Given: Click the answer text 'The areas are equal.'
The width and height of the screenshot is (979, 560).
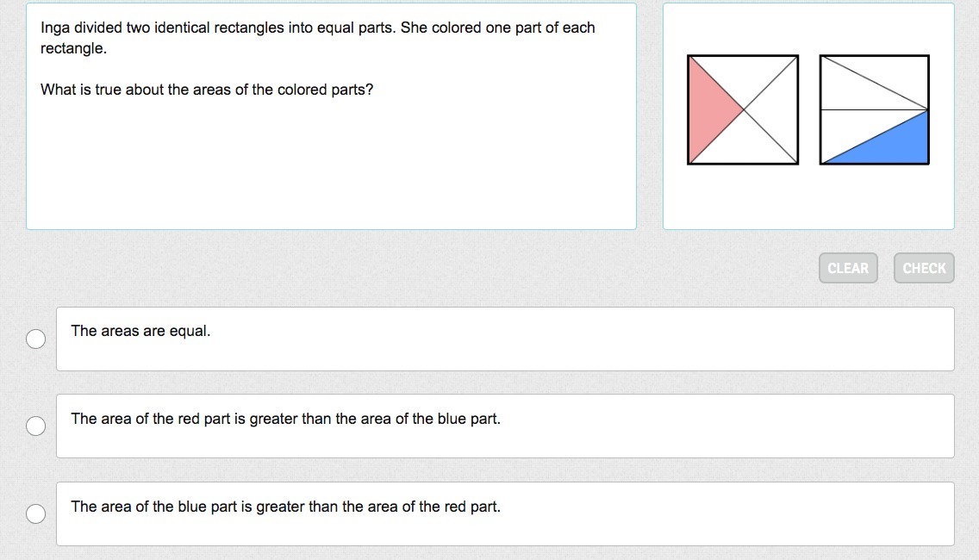Looking at the screenshot, I should point(140,331).
